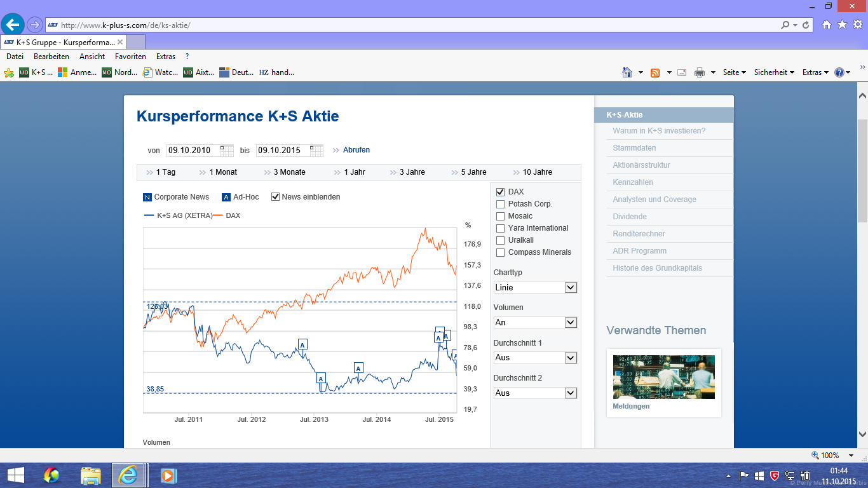
Task: Click the blue help question mark icon
Action: [839, 72]
